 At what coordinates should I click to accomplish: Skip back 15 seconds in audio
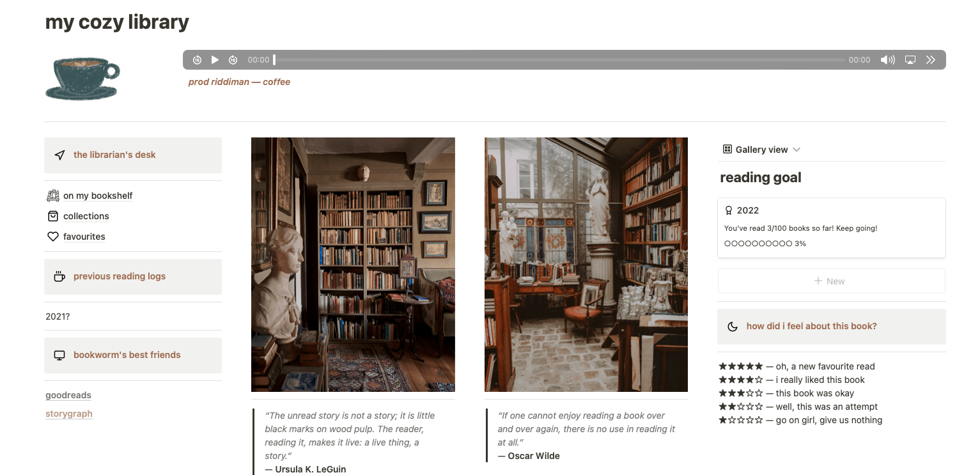click(x=197, y=59)
